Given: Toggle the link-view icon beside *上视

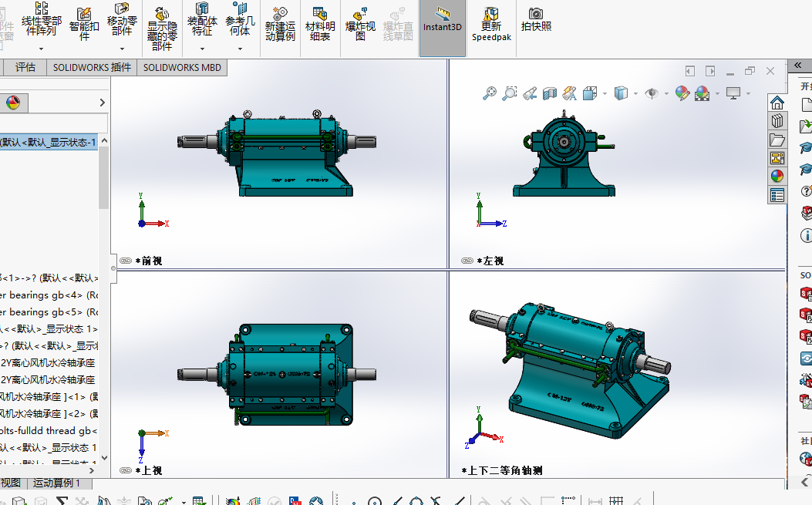Looking at the screenshot, I should click(126, 470).
